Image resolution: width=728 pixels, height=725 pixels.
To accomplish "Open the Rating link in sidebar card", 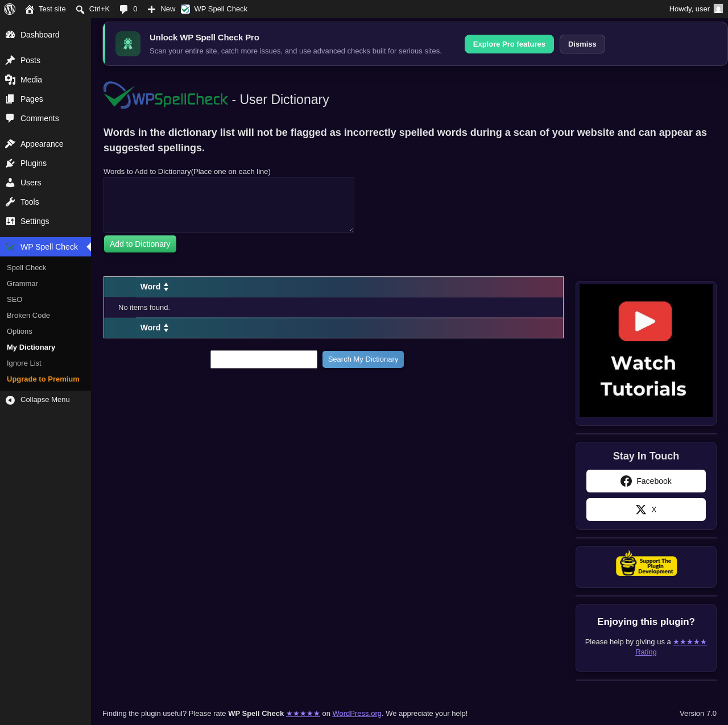I will pyautogui.click(x=646, y=652).
